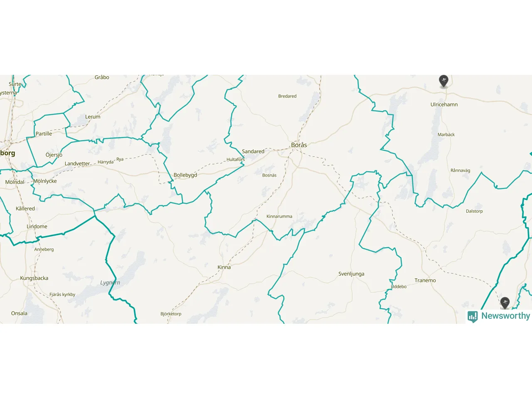Click the Dalstorp village label
Screen dimensions: 532x399
[x=474, y=212]
